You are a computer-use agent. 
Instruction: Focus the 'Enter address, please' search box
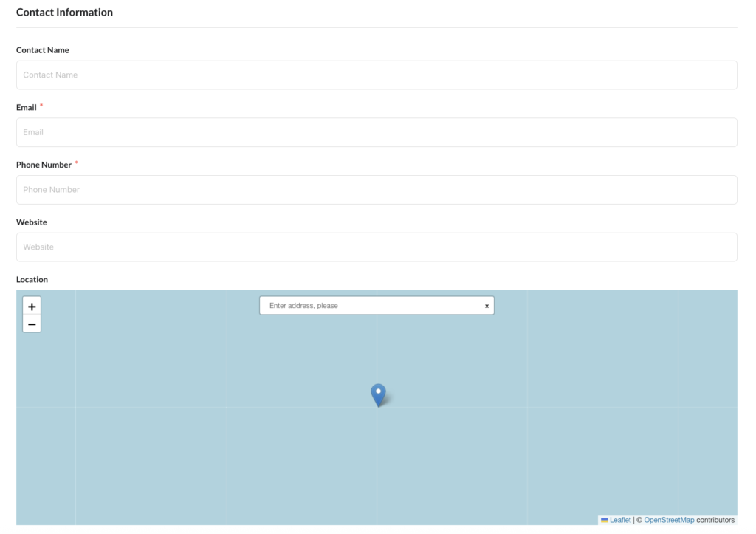tap(369, 306)
